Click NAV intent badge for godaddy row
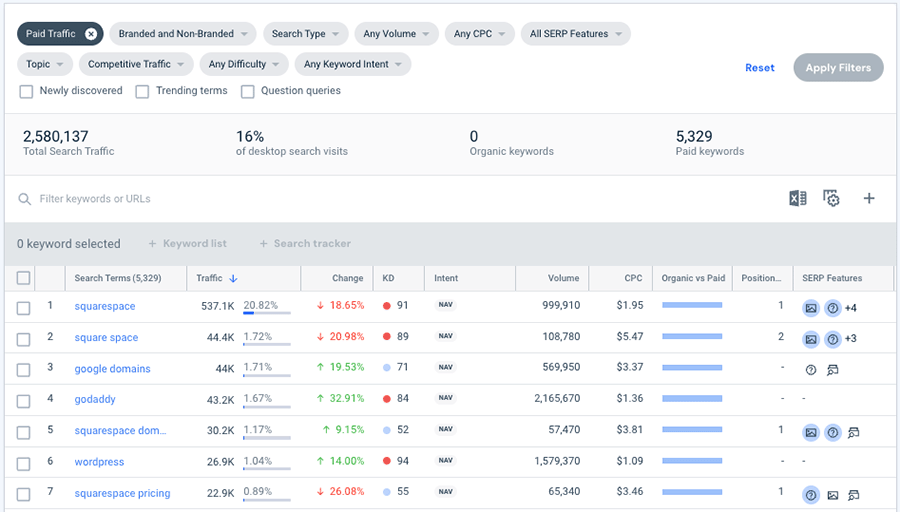 (x=445, y=398)
